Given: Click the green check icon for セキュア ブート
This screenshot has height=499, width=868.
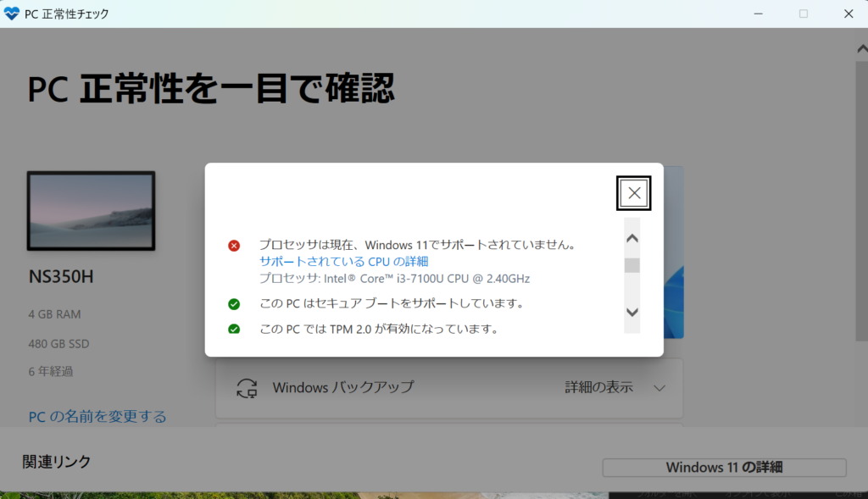Looking at the screenshot, I should (234, 303).
